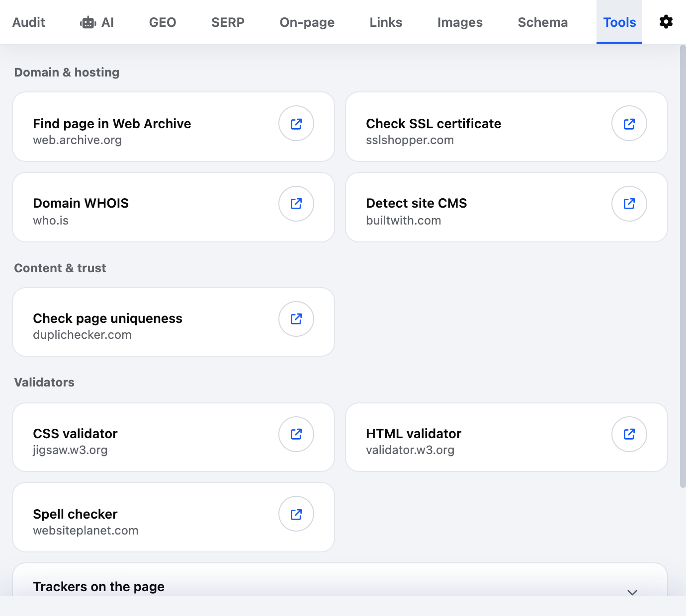The width and height of the screenshot is (686, 616).
Task: Click the Domain & hosting heading
Action: [67, 73]
